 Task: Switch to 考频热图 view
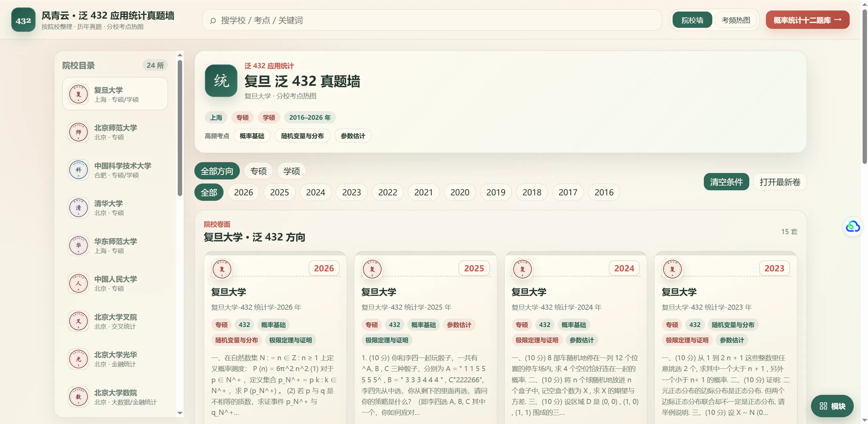[736, 20]
